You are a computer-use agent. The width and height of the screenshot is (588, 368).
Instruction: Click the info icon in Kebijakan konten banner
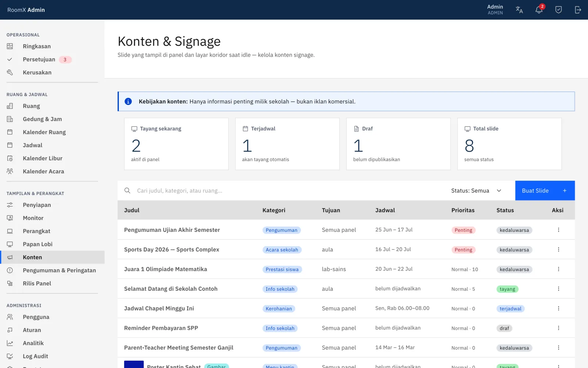click(128, 102)
